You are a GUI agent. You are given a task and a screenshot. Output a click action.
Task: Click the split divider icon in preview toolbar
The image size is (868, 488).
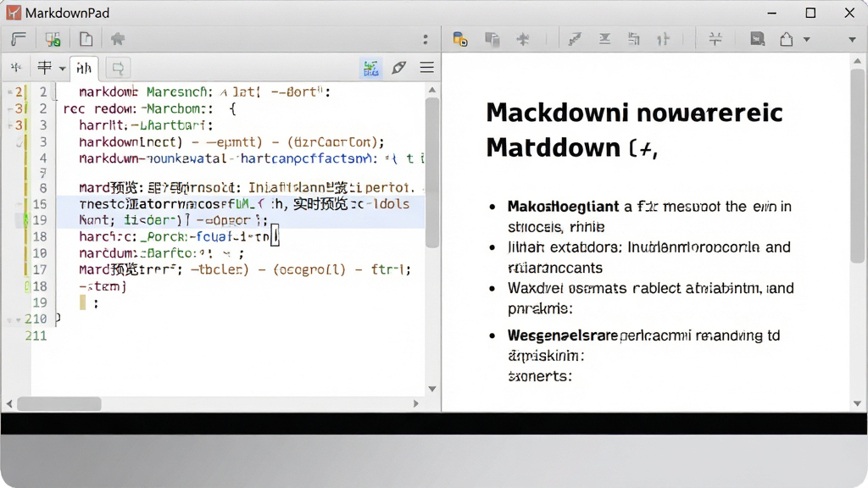tap(715, 39)
